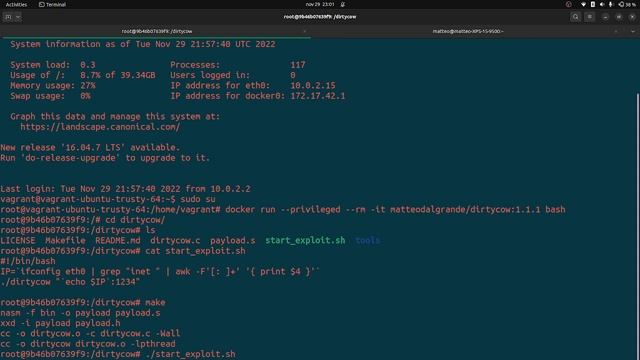The image size is (640, 360).
Task: Maximize the terminal window
Action: [619, 17]
